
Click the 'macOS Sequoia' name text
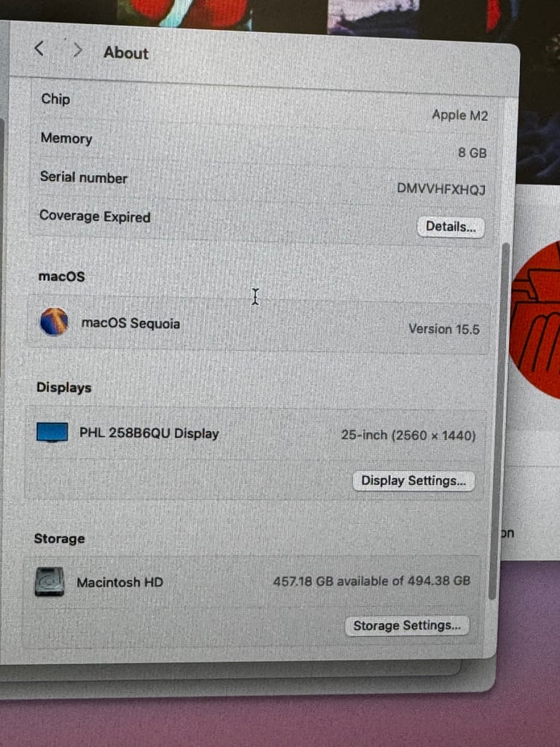(x=131, y=323)
